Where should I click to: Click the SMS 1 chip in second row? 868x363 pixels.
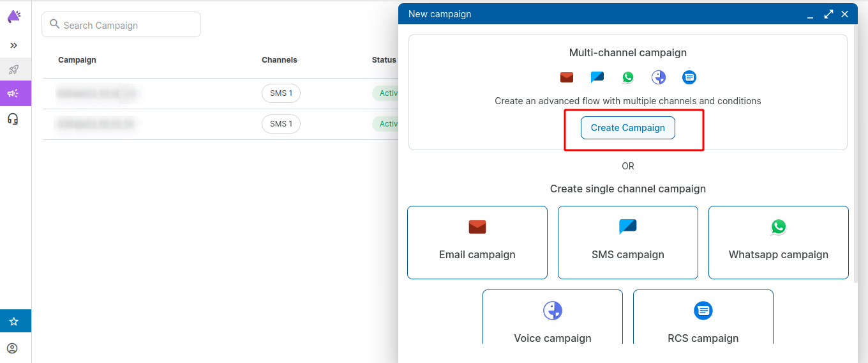tap(281, 124)
